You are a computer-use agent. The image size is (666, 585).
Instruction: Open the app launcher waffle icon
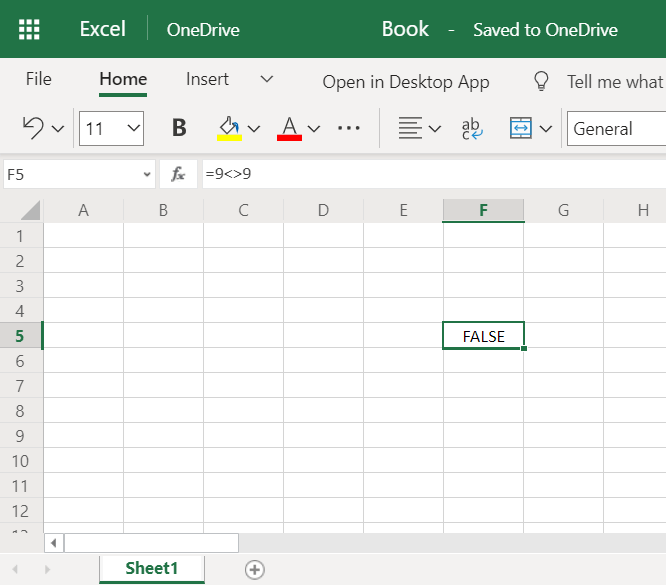click(x=30, y=29)
